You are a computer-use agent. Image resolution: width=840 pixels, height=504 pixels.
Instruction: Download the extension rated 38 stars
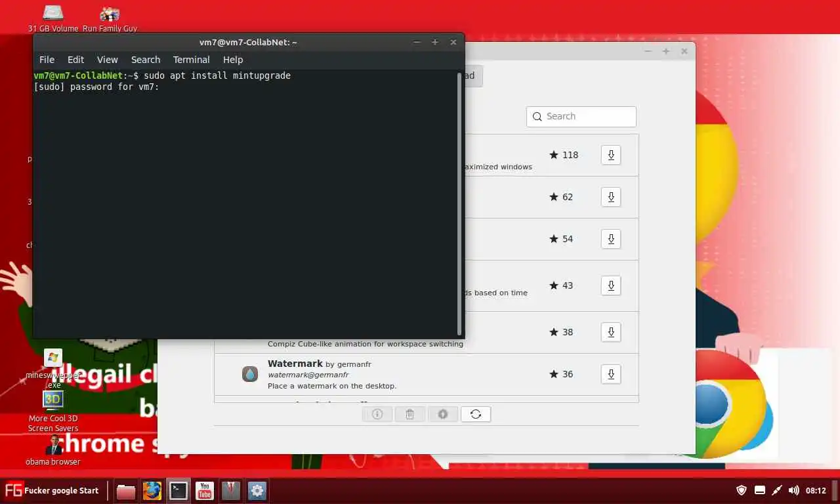point(611,332)
